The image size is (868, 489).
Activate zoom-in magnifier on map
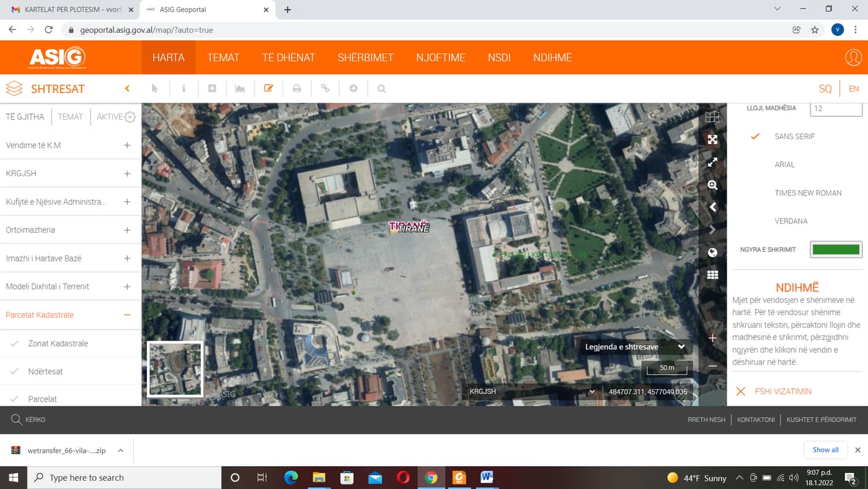[x=712, y=185]
